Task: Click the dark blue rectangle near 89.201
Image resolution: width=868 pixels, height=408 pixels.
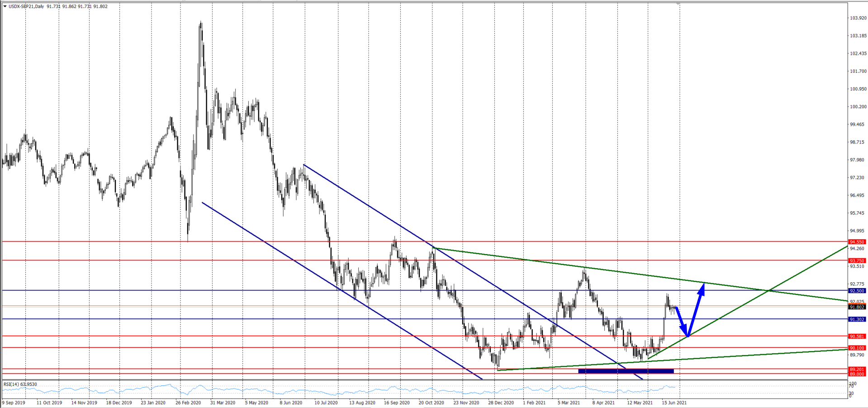Action: tap(626, 371)
